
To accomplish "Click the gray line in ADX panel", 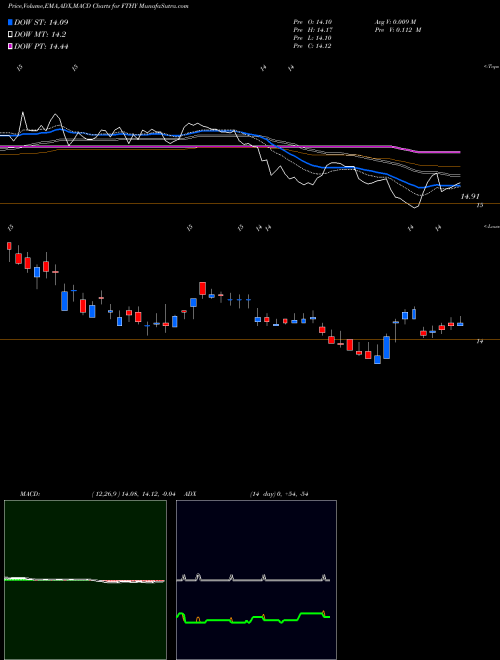I will (253, 580).
